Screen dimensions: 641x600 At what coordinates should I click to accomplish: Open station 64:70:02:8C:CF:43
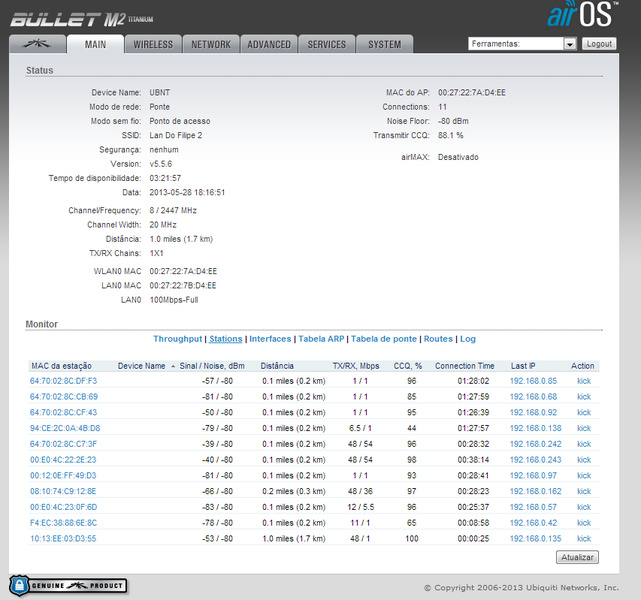(63, 412)
